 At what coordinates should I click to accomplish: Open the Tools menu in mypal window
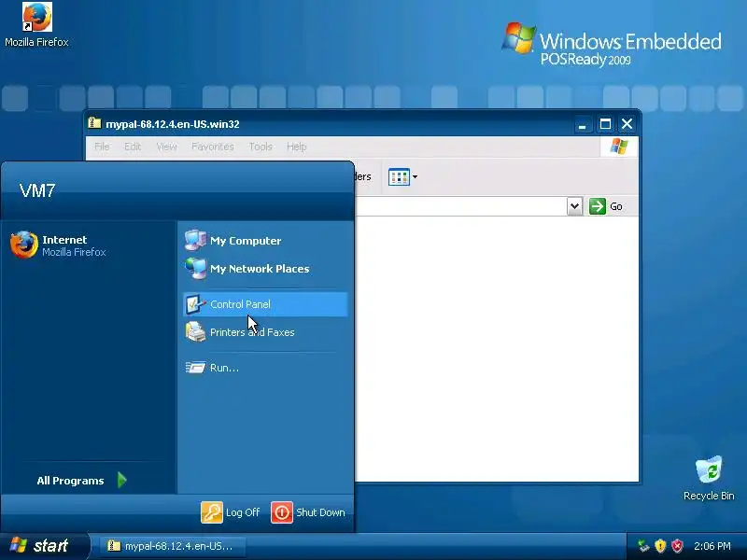click(x=261, y=147)
